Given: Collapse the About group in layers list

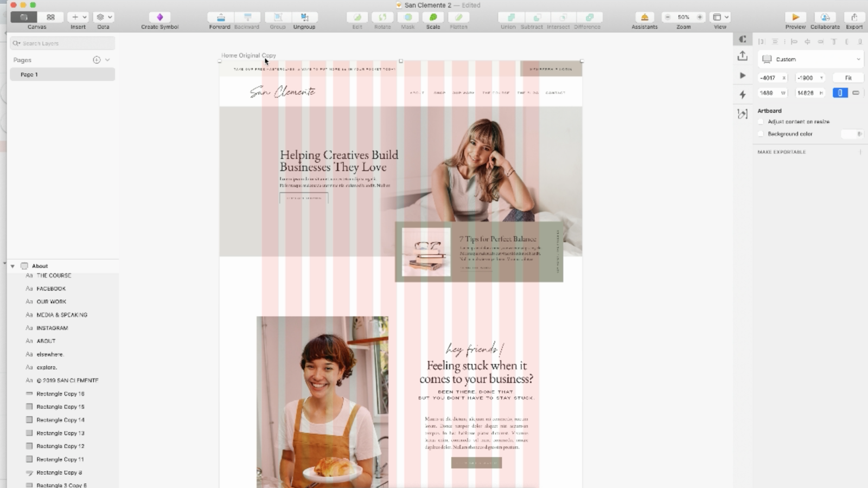Looking at the screenshot, I should tap(12, 266).
